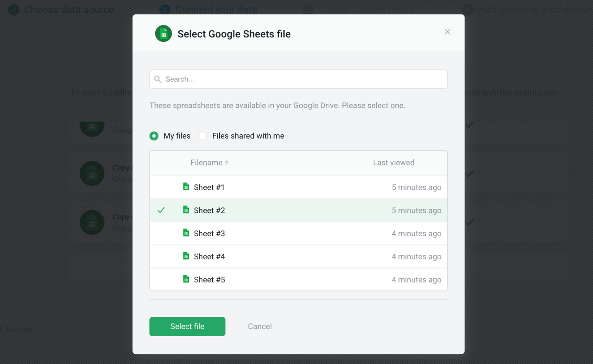Viewport: 593px width, 364px height.
Task: Select the My files radio button
Action: point(154,136)
